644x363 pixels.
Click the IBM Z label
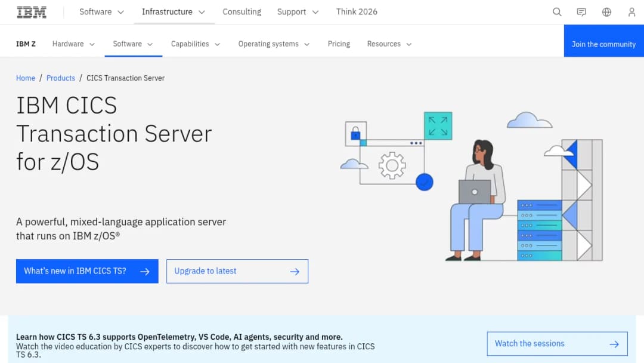(x=26, y=44)
